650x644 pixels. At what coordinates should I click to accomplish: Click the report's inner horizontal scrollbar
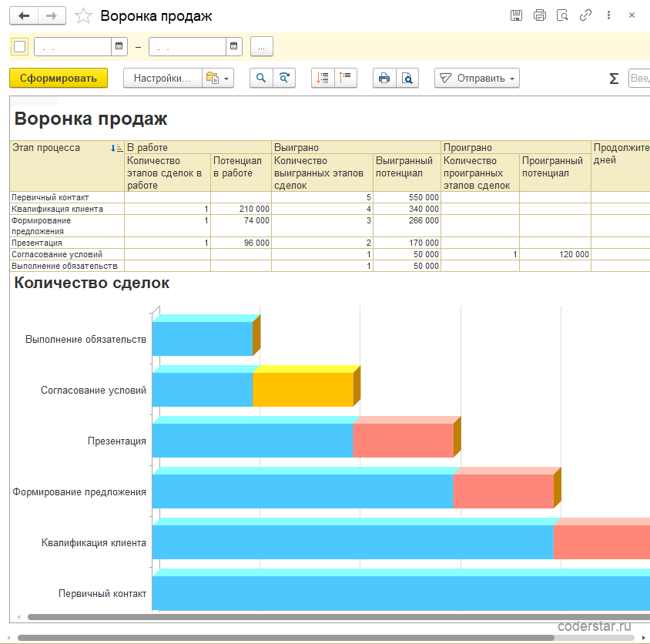[339, 617]
